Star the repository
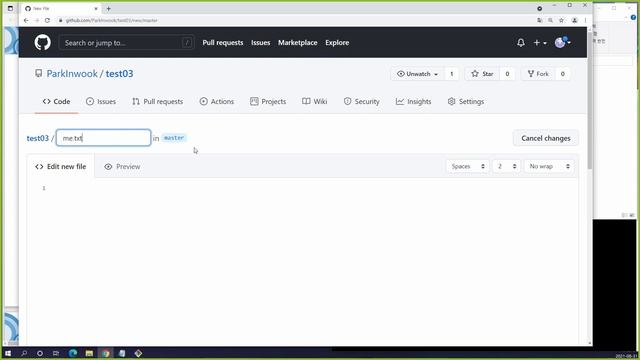The height and width of the screenshot is (360, 640). click(x=482, y=74)
